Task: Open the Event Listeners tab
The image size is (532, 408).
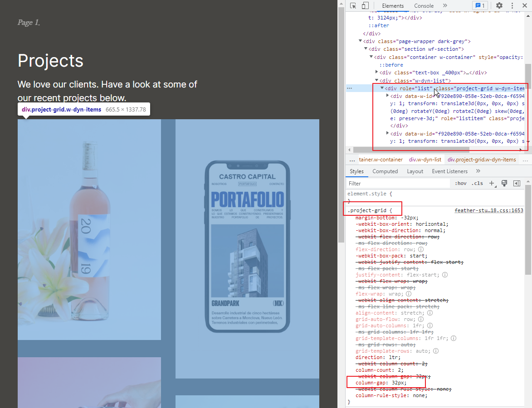Action: [x=449, y=171]
